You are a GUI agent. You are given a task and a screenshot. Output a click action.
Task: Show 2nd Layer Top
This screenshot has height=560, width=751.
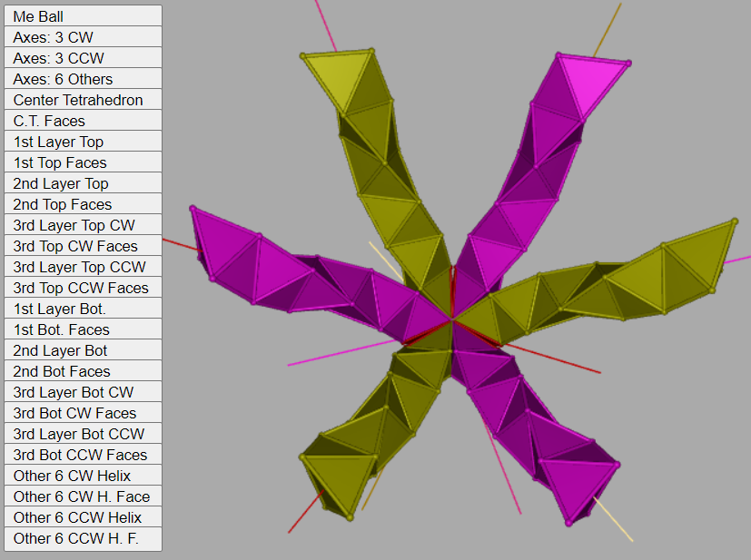[x=83, y=183]
